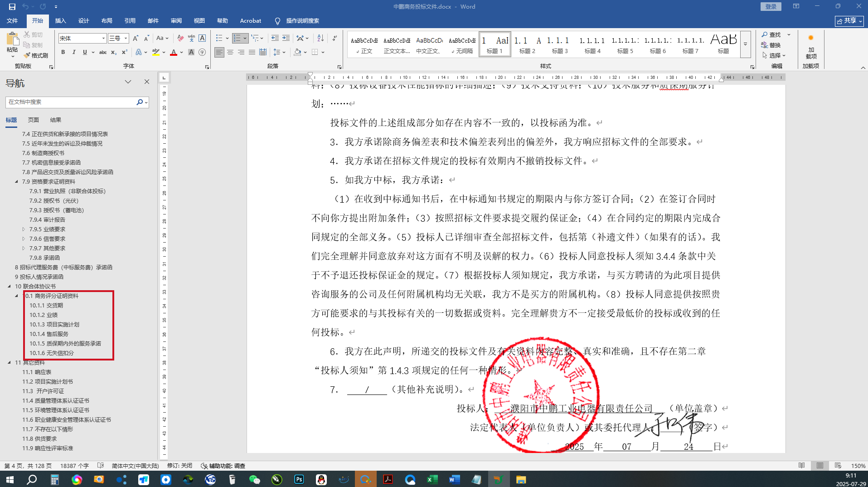Switch to the 审阅 (Review) ribbon tab
The image size is (868, 487).
tap(176, 20)
